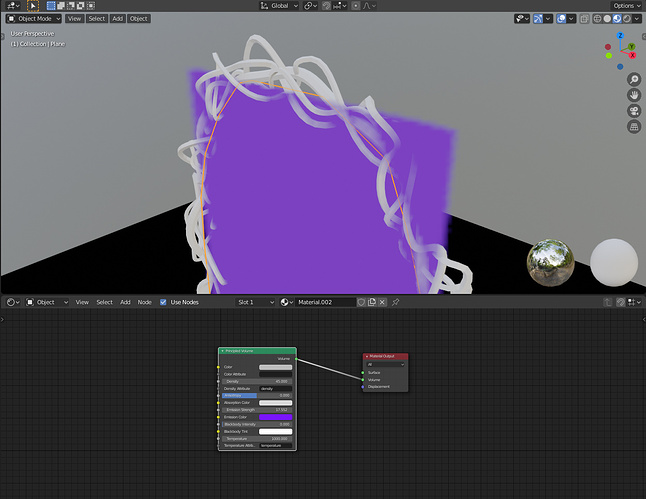Toggle snapping magnet icon
The height and width of the screenshot is (499, 646).
tap(326, 6)
